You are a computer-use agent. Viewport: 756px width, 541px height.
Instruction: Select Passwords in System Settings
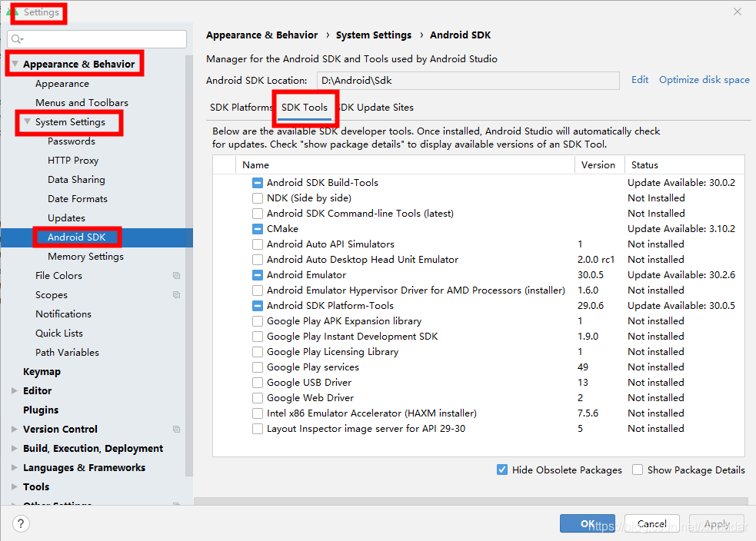pyautogui.click(x=72, y=141)
